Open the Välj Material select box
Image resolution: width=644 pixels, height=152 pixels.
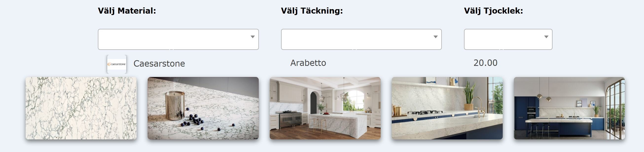pos(178,39)
